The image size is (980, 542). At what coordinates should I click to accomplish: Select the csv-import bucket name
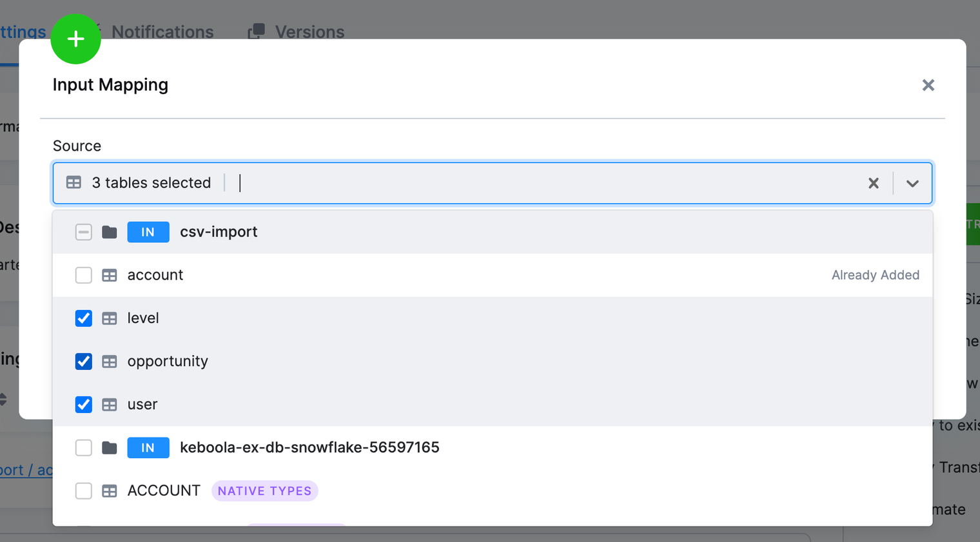tap(219, 232)
